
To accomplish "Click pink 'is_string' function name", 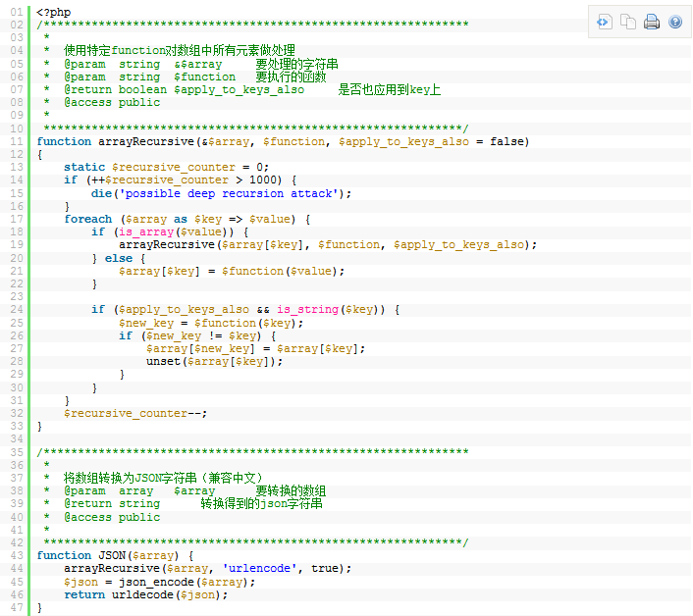I will [x=307, y=310].
